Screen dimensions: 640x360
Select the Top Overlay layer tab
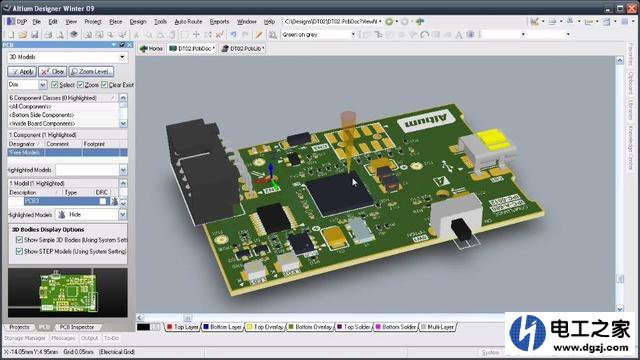265,327
